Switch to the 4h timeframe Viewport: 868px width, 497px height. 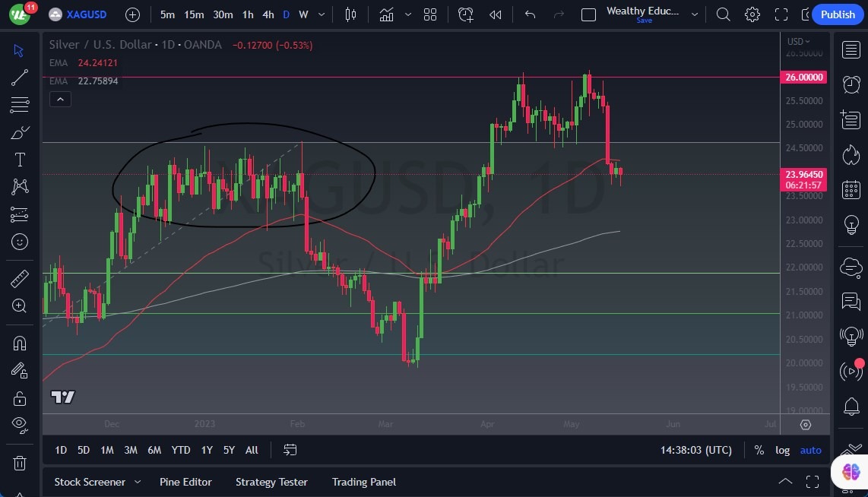pyautogui.click(x=268, y=15)
